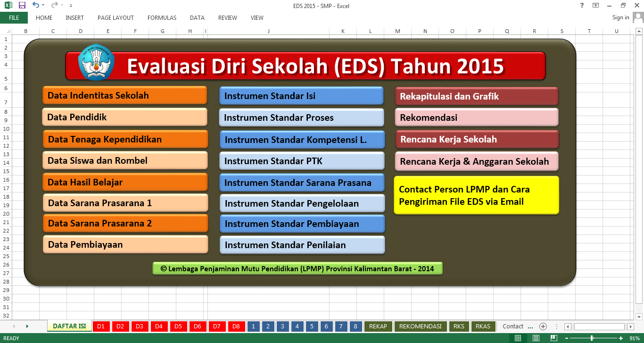This screenshot has height=343, width=644.
Task: Go to Data Siswa dan Rombel
Action: click(x=125, y=160)
